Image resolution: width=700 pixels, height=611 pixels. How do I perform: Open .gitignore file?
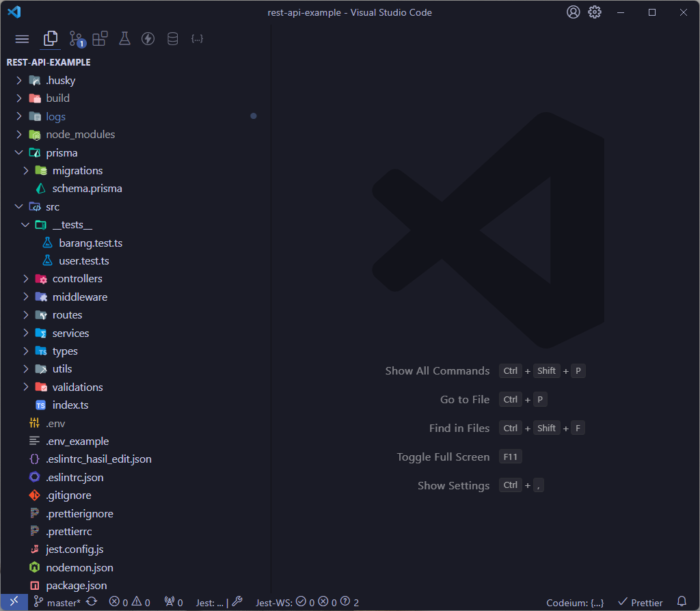tap(136, 495)
